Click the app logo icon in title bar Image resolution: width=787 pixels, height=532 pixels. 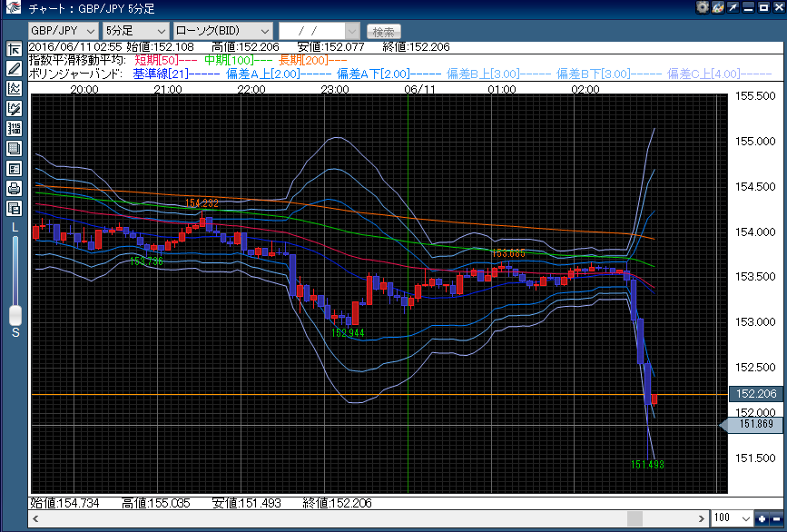[x=13, y=7]
